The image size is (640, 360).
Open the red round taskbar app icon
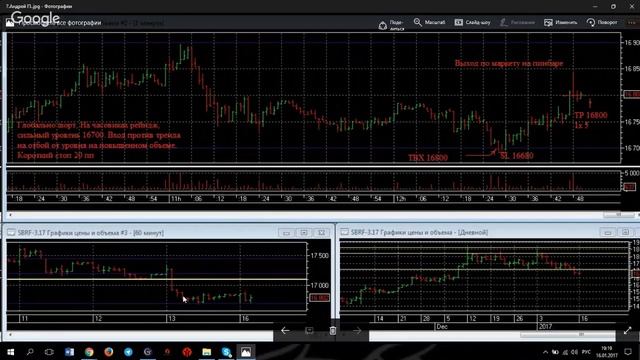click(x=187, y=352)
